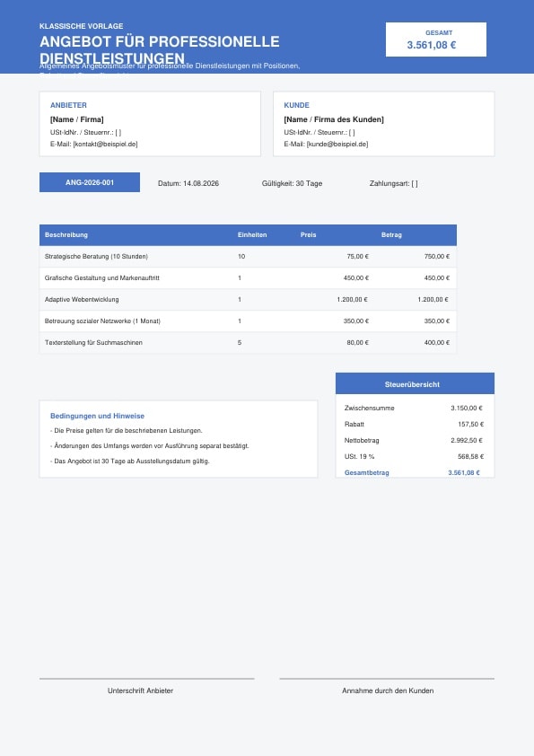Image resolution: width=534 pixels, height=756 pixels.
Task: Click the Texterstellung für Suchmaschinen row
Action: pyautogui.click(x=248, y=342)
